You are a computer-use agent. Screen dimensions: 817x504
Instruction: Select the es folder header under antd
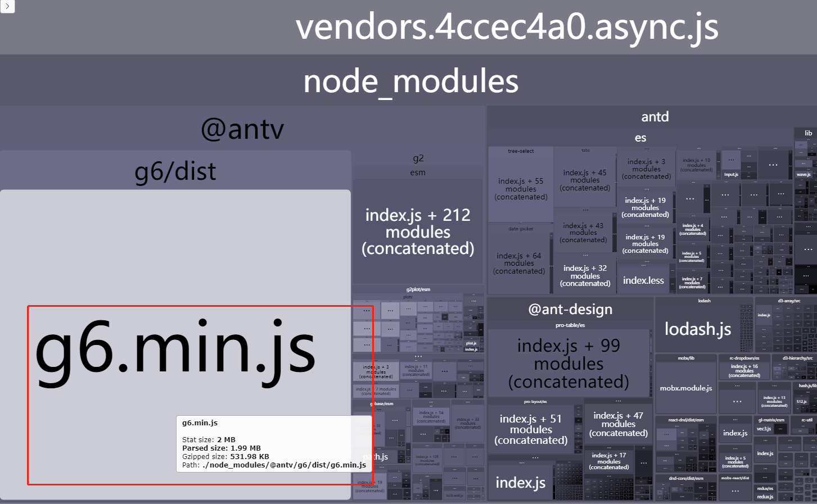click(640, 138)
